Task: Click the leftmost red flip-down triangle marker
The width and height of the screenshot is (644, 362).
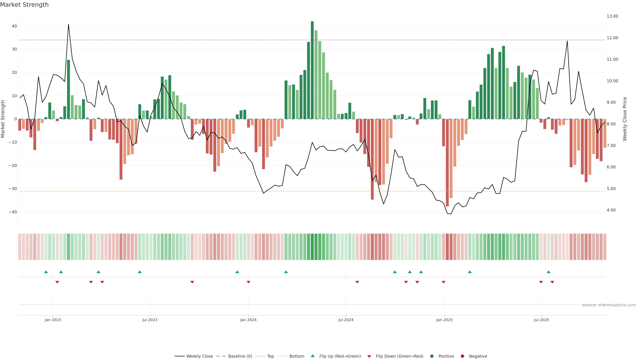Action: [57, 282]
